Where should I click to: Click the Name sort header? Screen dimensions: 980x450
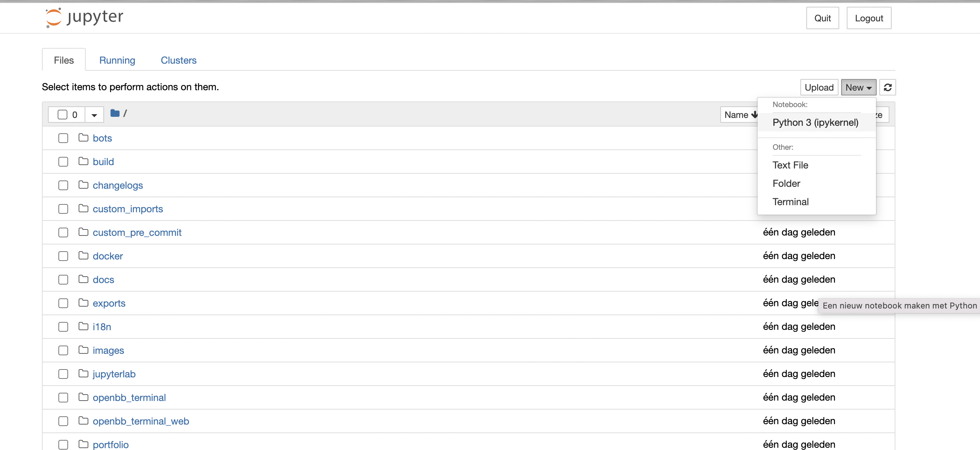738,114
